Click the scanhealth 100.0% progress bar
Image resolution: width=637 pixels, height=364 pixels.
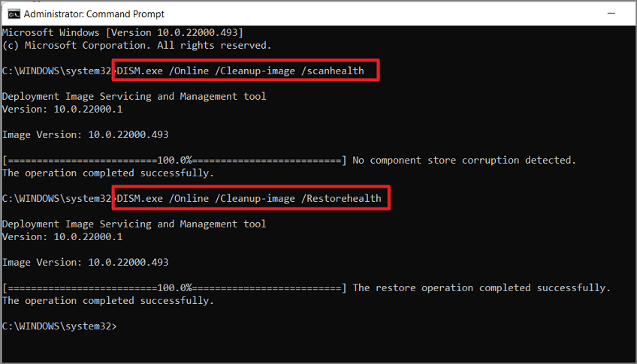(x=174, y=161)
